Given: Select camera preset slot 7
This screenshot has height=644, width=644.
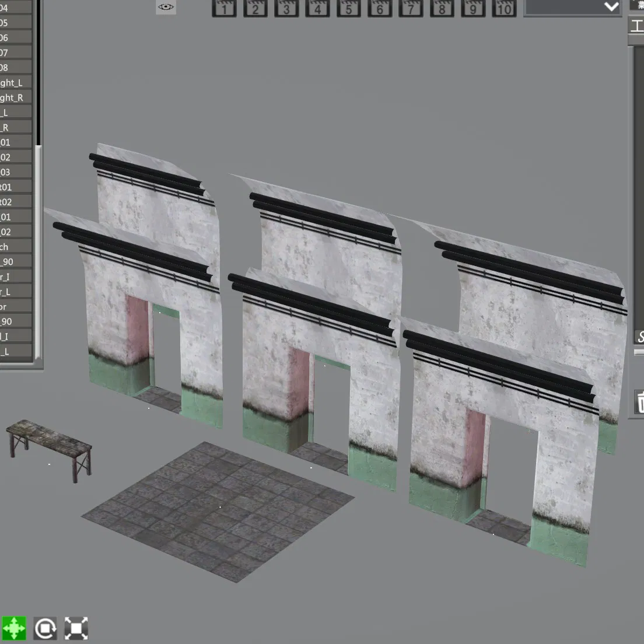Looking at the screenshot, I should coord(411,8).
